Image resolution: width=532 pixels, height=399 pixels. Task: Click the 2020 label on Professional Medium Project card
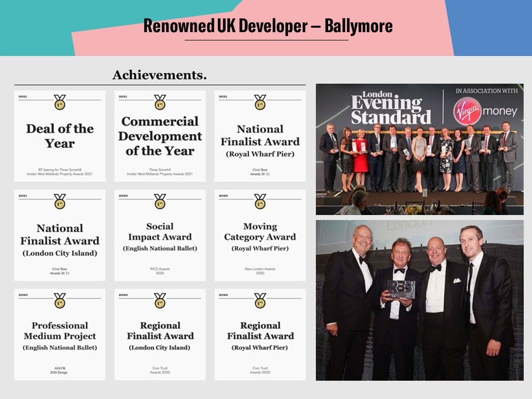coord(23,295)
